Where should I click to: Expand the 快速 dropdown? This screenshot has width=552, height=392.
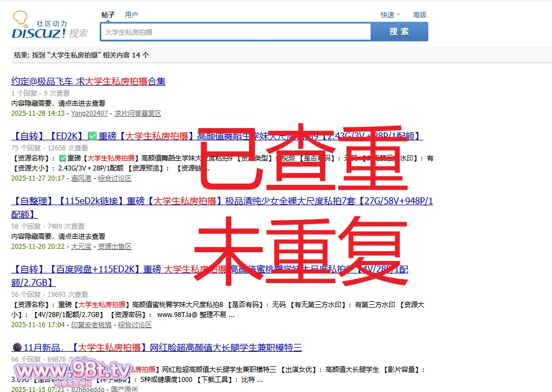390,15
